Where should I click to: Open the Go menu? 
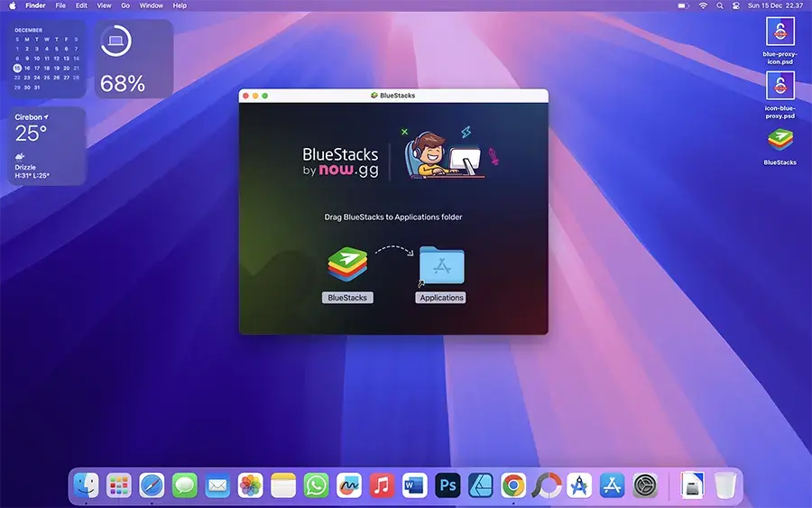click(125, 5)
